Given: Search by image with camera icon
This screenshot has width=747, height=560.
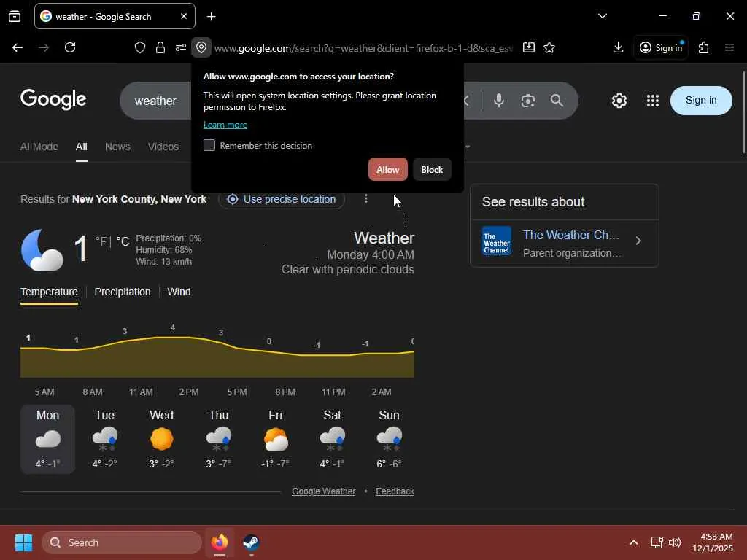Looking at the screenshot, I should coord(528,101).
